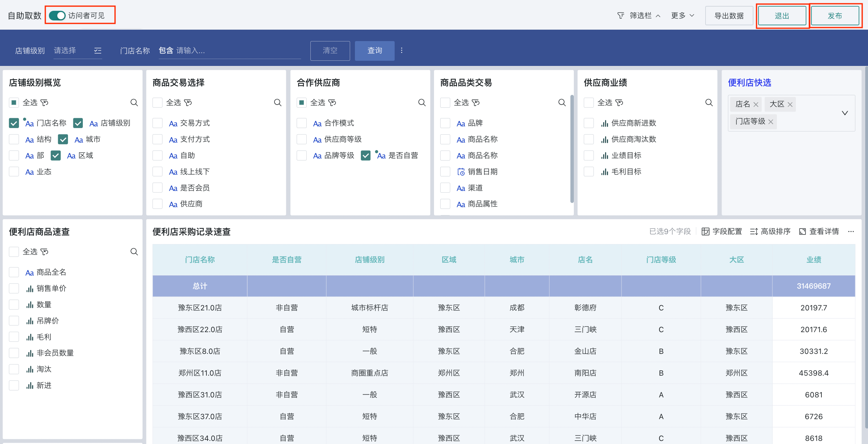Expand the 便利店快选 dropdown arrow
The image size is (868, 444).
pos(845,113)
